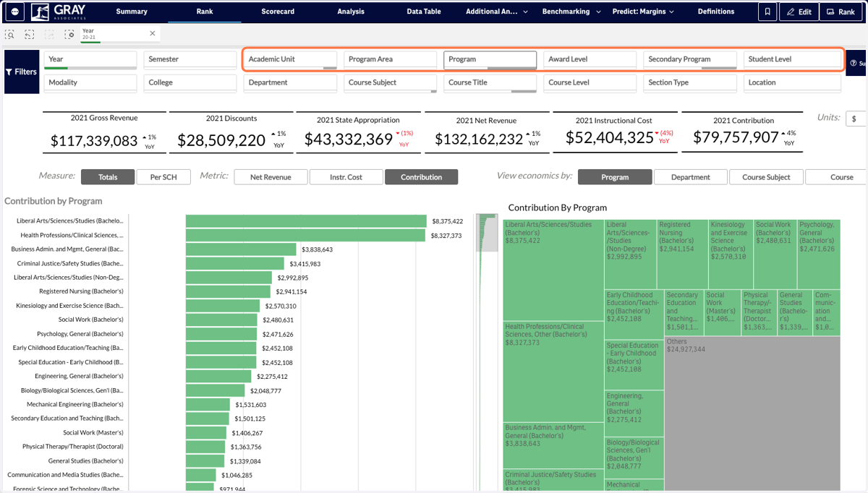Open the Academic Unit filter
Screen dimensions: 868x493
coord(290,60)
